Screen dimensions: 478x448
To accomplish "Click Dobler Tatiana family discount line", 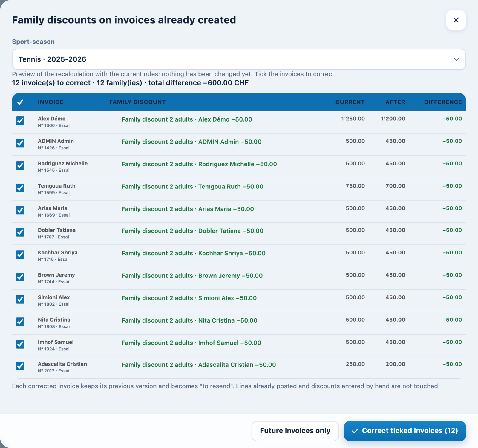I will [192, 231].
